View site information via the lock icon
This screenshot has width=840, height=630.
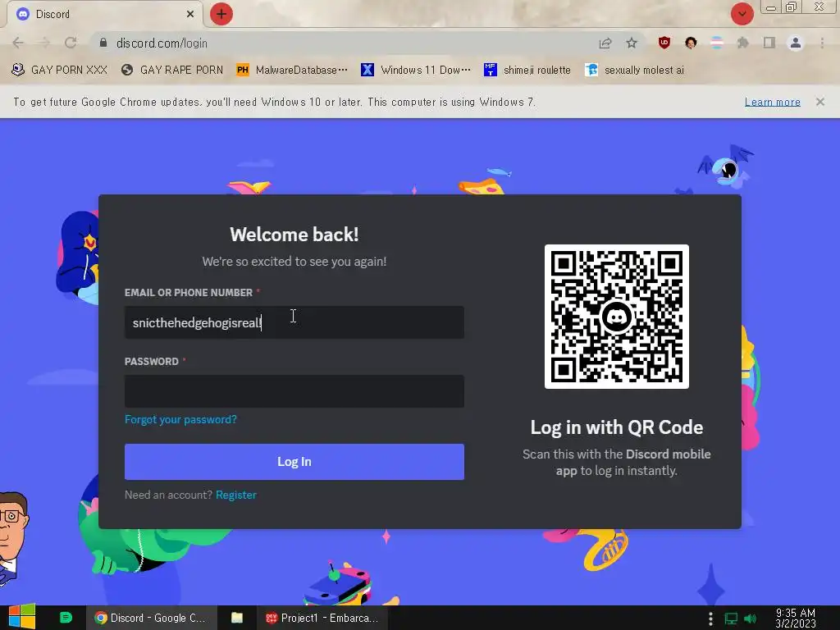tap(103, 43)
